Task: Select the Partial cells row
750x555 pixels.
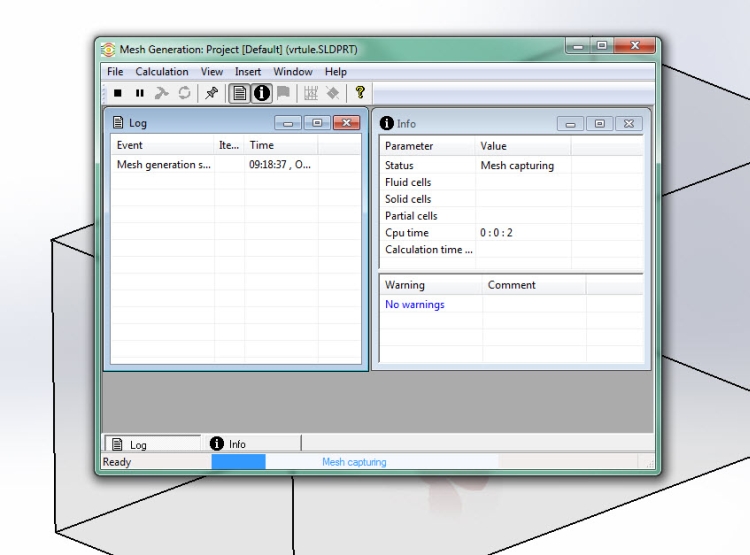Action: click(x=511, y=216)
